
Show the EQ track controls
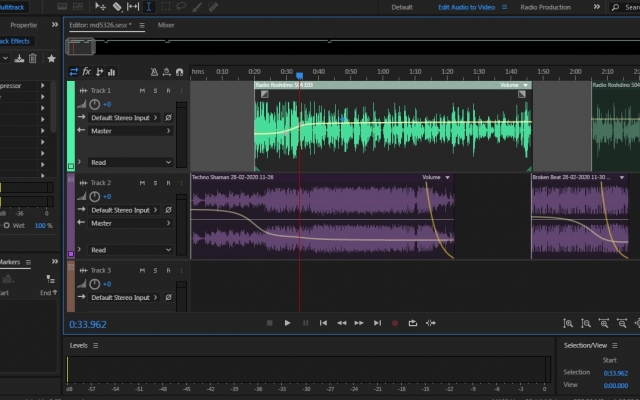point(111,72)
